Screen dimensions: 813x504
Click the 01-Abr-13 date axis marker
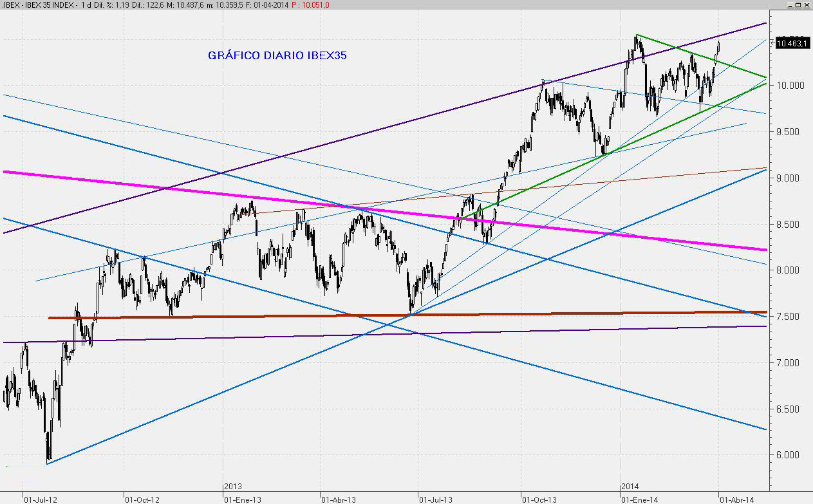pyautogui.click(x=340, y=498)
